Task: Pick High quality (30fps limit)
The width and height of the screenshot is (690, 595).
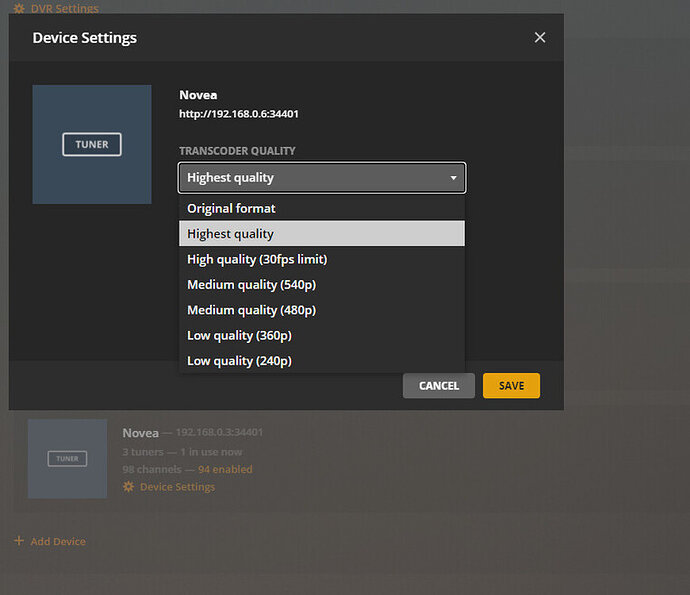Action: point(322,259)
